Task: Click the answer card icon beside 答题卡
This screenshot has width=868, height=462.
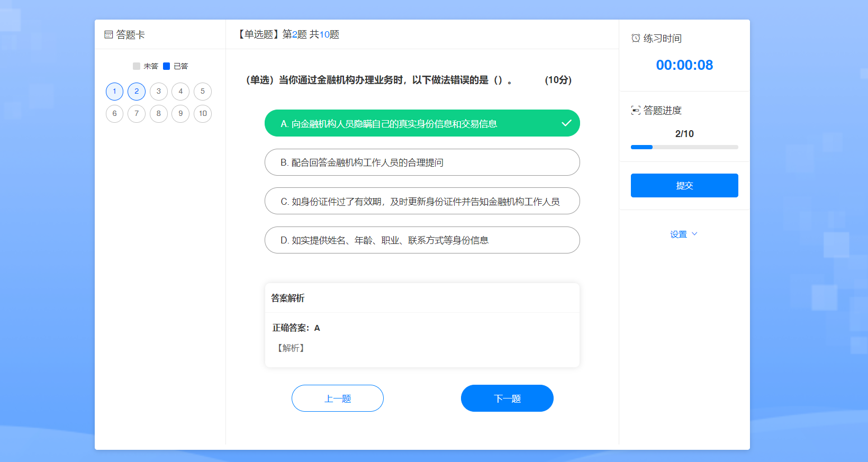Action: 108,35
